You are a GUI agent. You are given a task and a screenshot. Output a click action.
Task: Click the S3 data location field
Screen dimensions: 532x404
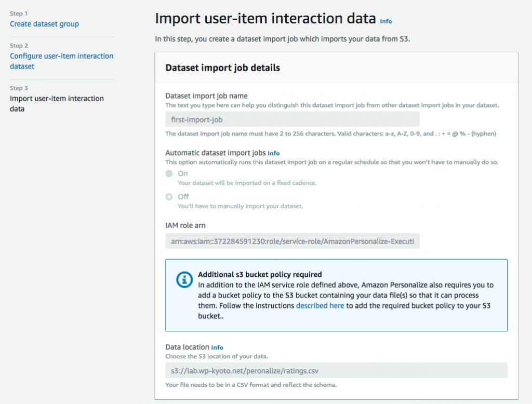tap(336, 370)
